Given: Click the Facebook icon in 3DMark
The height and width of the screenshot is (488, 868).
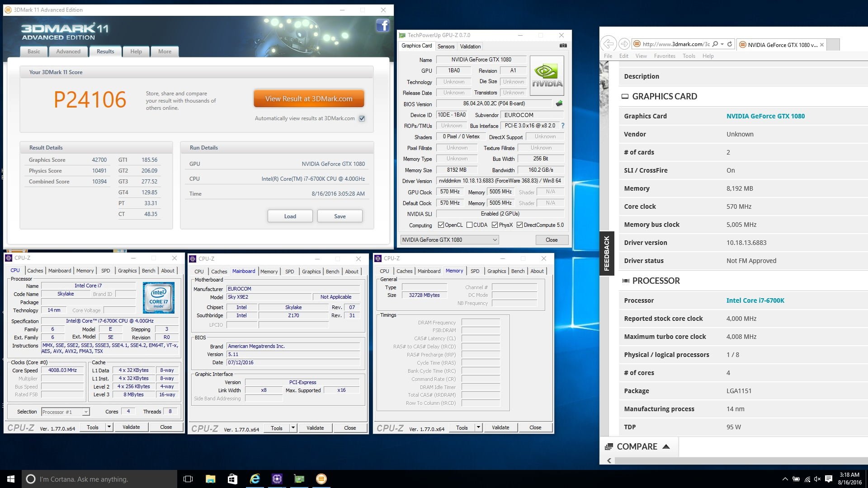Looking at the screenshot, I should click(x=382, y=26).
